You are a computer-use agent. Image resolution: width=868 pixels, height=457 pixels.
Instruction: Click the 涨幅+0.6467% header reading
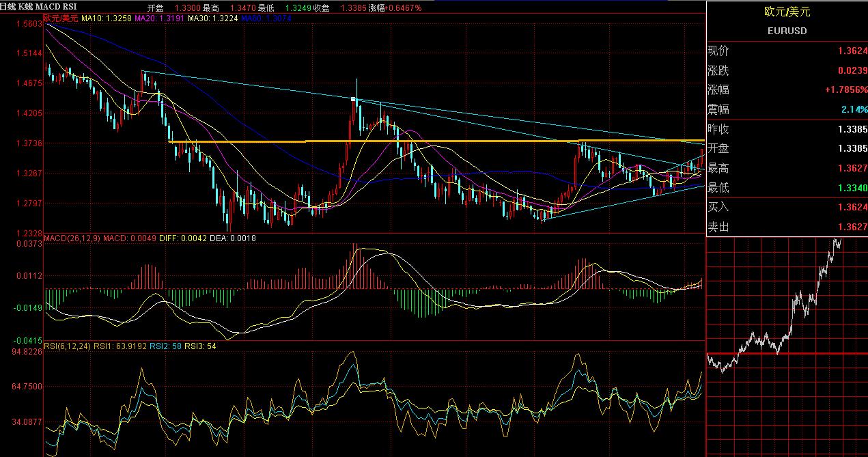pos(395,8)
